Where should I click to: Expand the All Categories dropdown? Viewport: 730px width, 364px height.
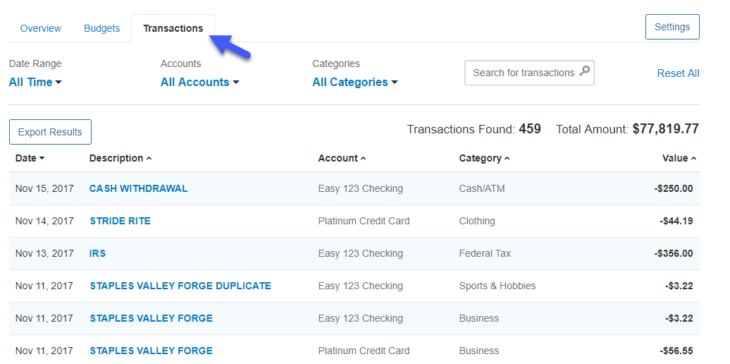[x=355, y=82]
